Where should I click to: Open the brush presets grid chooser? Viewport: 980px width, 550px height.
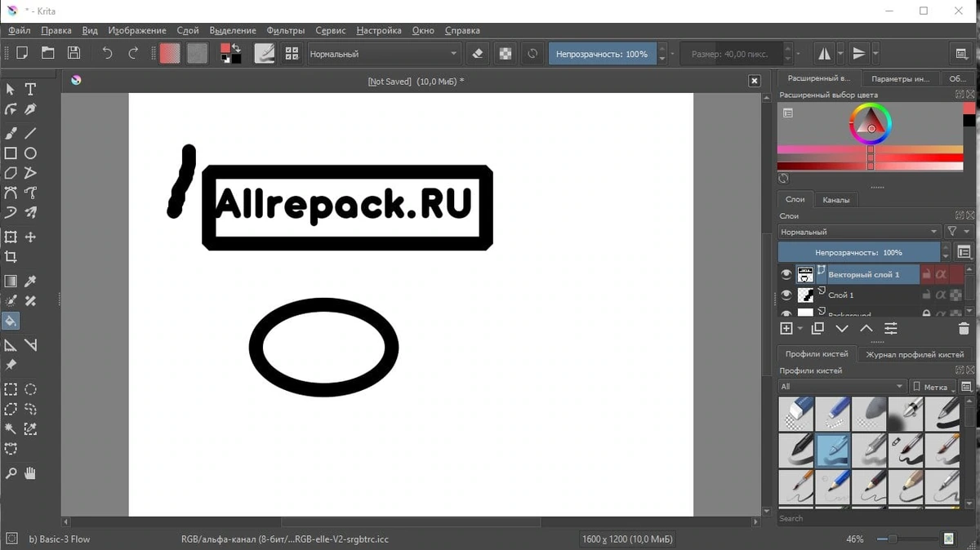point(291,53)
